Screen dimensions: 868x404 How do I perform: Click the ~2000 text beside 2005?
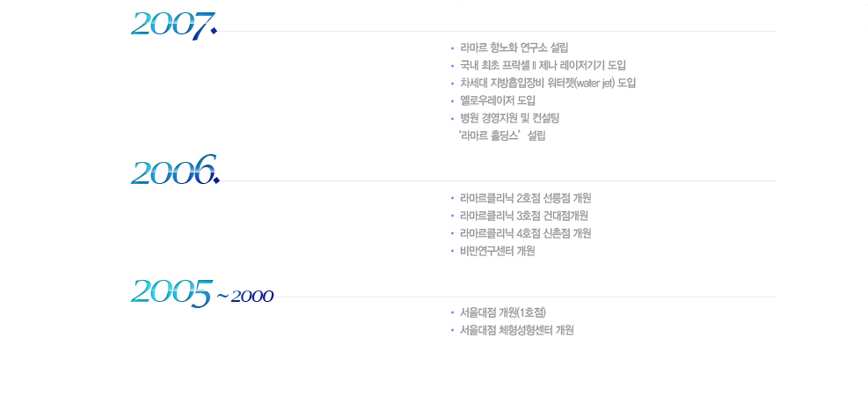(245, 296)
